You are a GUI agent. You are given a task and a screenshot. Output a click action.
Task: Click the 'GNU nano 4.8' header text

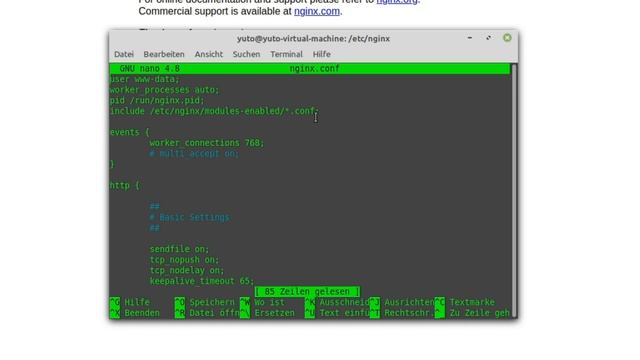click(x=149, y=69)
